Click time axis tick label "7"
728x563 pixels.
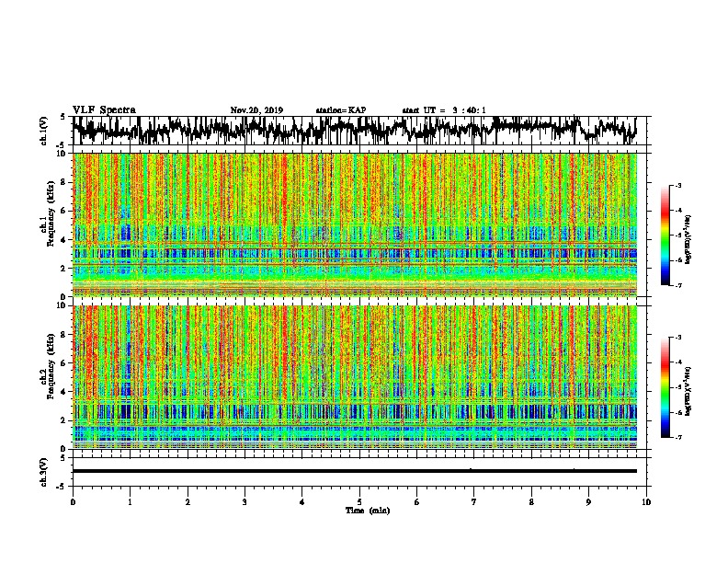(474, 502)
